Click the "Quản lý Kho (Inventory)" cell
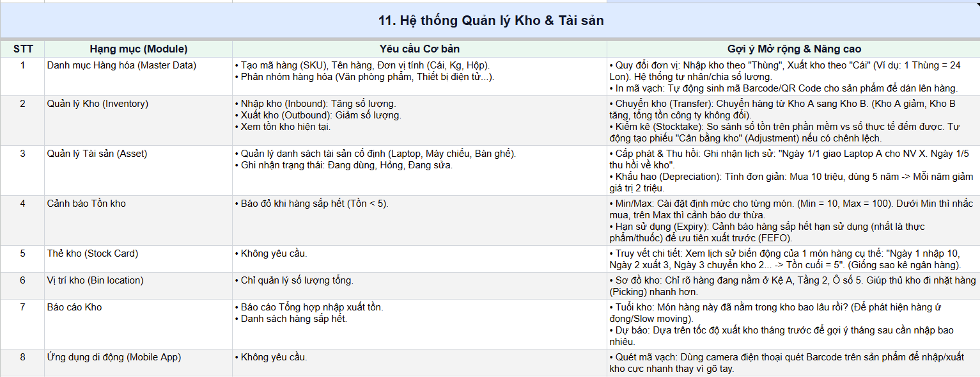Image resolution: width=980 pixels, height=377 pixels. (x=138, y=121)
